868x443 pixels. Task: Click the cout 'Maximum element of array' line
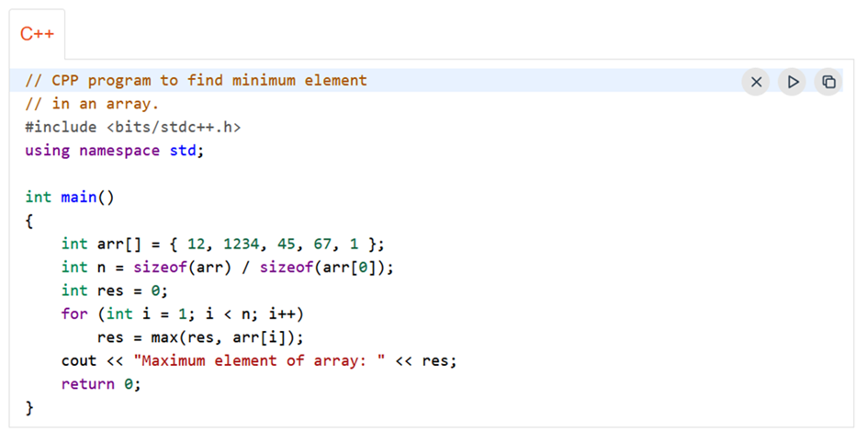coord(259,360)
